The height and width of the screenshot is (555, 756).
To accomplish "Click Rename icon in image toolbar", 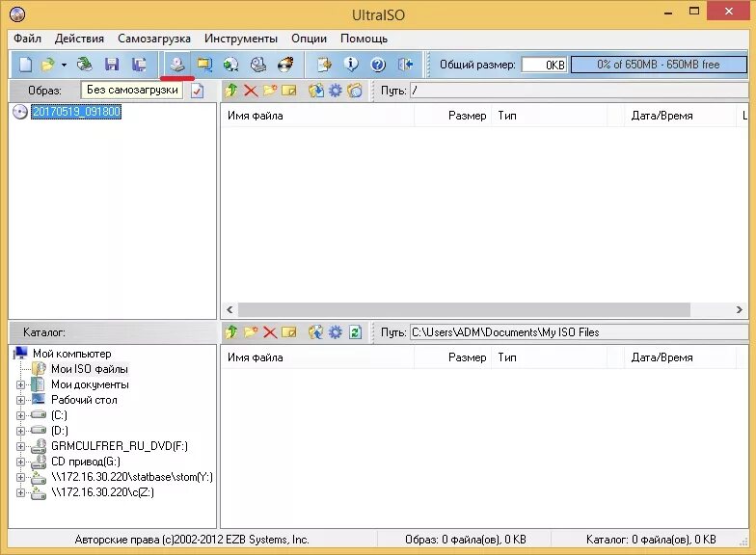I will coord(289,91).
